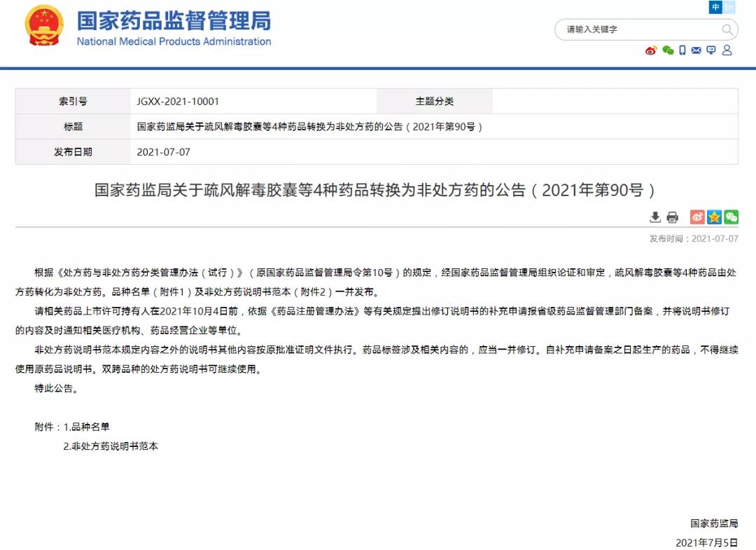Open attachment 1.品种名单
The width and height of the screenshot is (756, 550).
(x=86, y=426)
